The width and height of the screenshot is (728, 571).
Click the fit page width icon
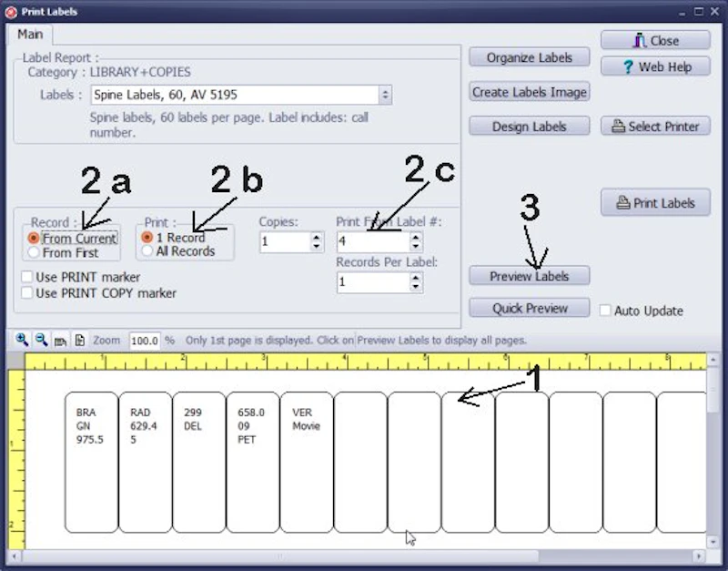tap(60, 341)
